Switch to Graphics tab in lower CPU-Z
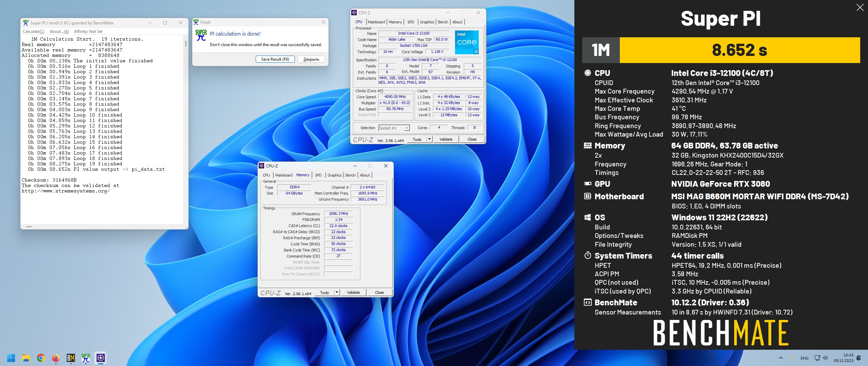 (x=334, y=175)
